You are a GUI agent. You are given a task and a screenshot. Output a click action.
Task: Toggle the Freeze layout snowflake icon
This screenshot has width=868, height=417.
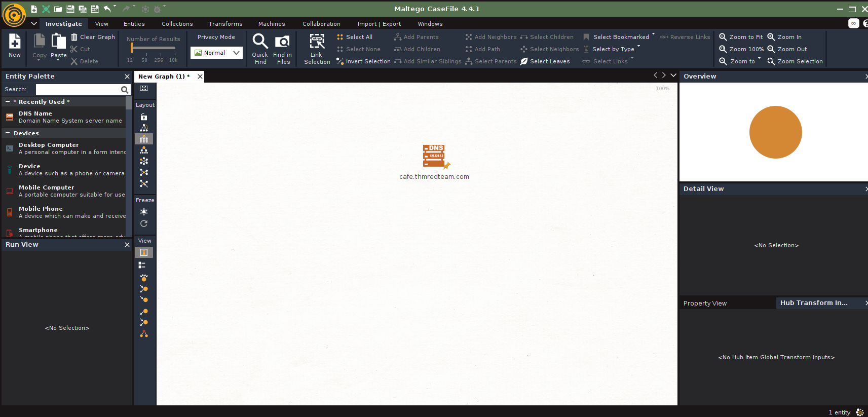pyautogui.click(x=144, y=212)
